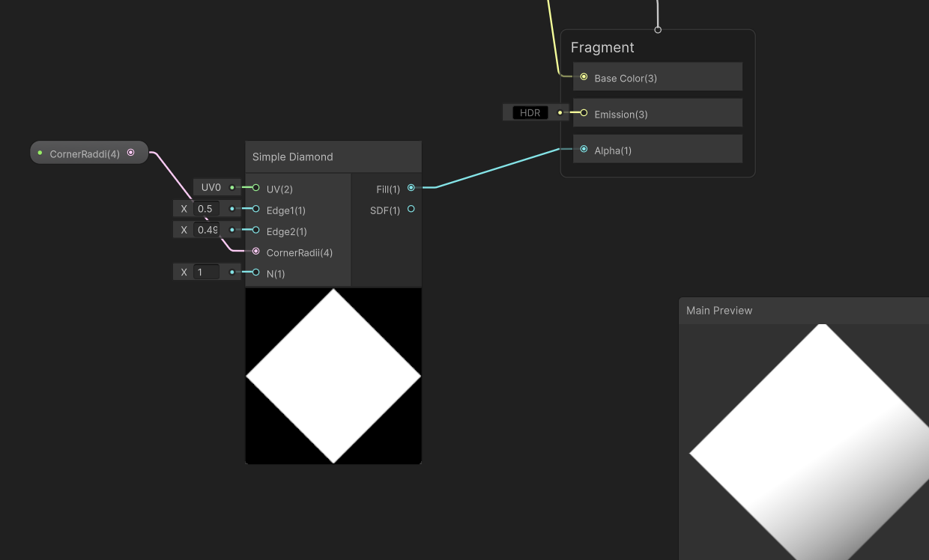
Task: Click the Base Color(3) input port
Action: (x=584, y=77)
